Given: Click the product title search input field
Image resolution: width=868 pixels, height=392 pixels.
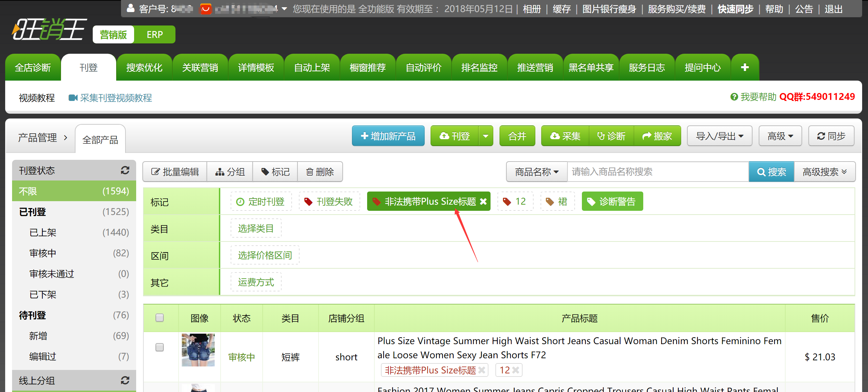Looking at the screenshot, I should [x=657, y=170].
